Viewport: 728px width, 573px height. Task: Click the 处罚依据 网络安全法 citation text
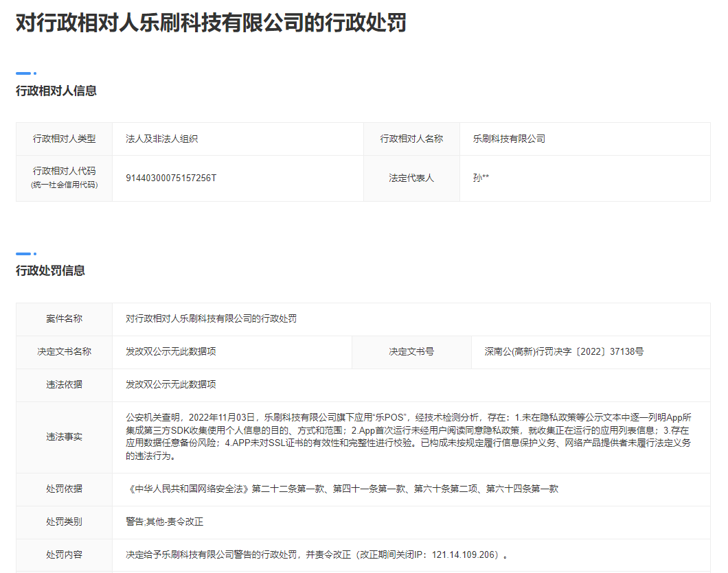(x=343, y=489)
